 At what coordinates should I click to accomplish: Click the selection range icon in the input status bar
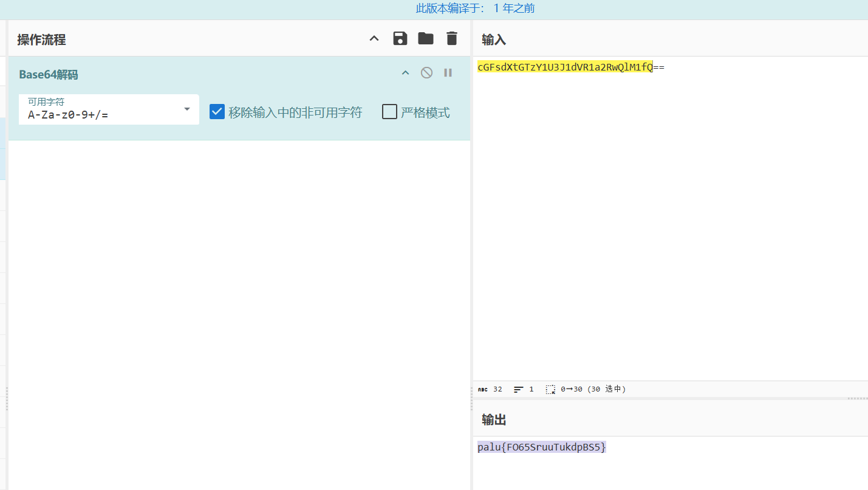tap(550, 389)
